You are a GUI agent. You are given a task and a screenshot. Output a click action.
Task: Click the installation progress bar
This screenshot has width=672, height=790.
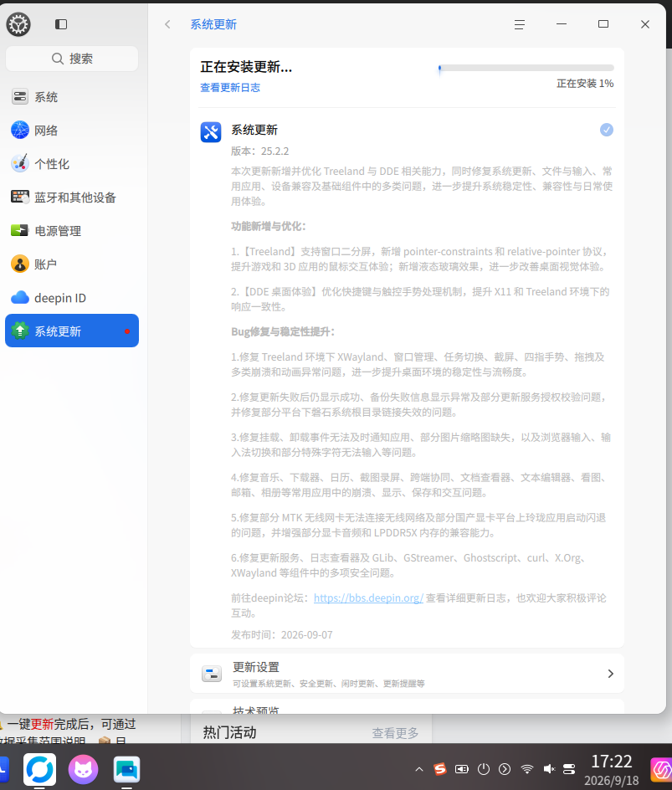click(526, 68)
